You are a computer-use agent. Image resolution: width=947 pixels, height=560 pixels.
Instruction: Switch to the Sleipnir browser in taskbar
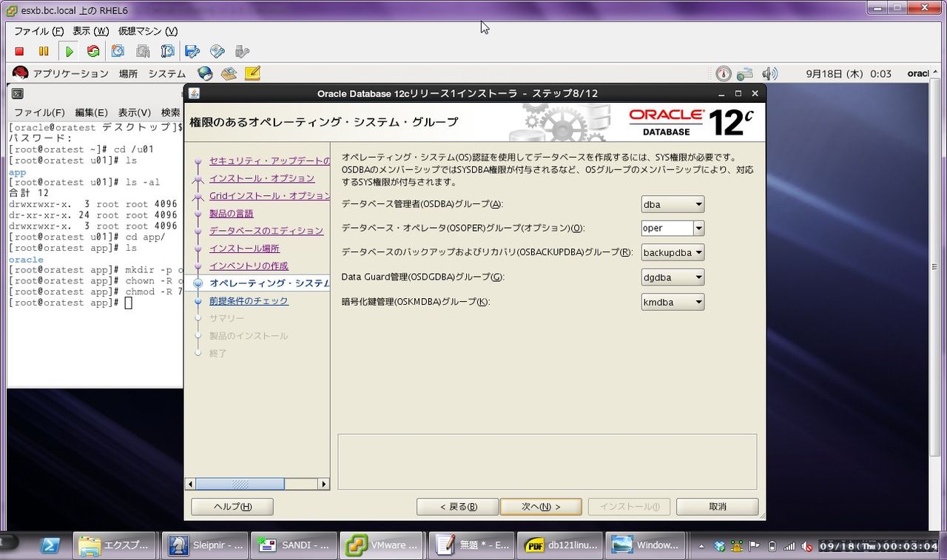(205, 545)
